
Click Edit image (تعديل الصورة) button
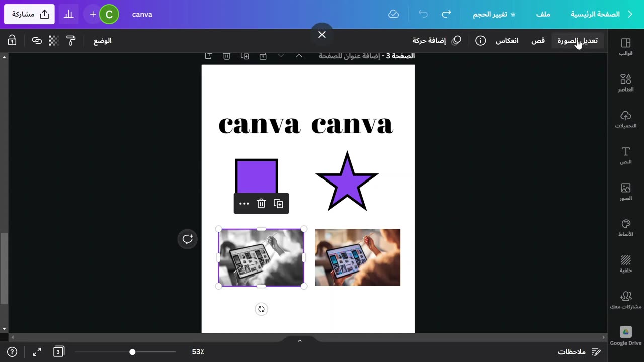pos(578,41)
